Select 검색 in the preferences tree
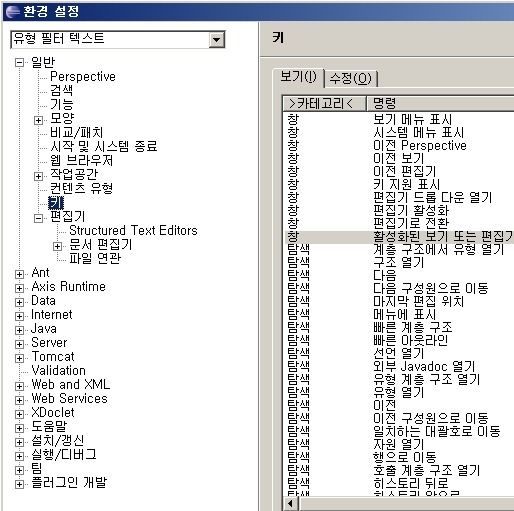 coord(62,90)
